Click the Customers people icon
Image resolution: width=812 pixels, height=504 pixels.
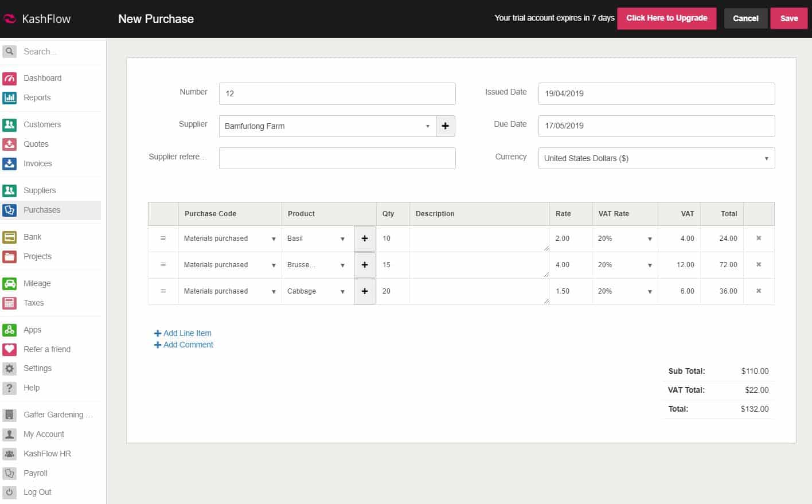click(9, 124)
